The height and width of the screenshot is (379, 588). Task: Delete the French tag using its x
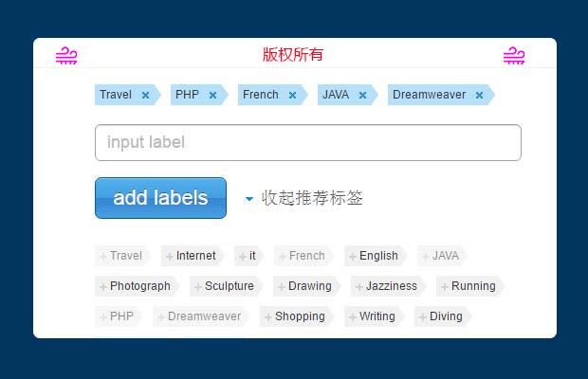tap(292, 95)
